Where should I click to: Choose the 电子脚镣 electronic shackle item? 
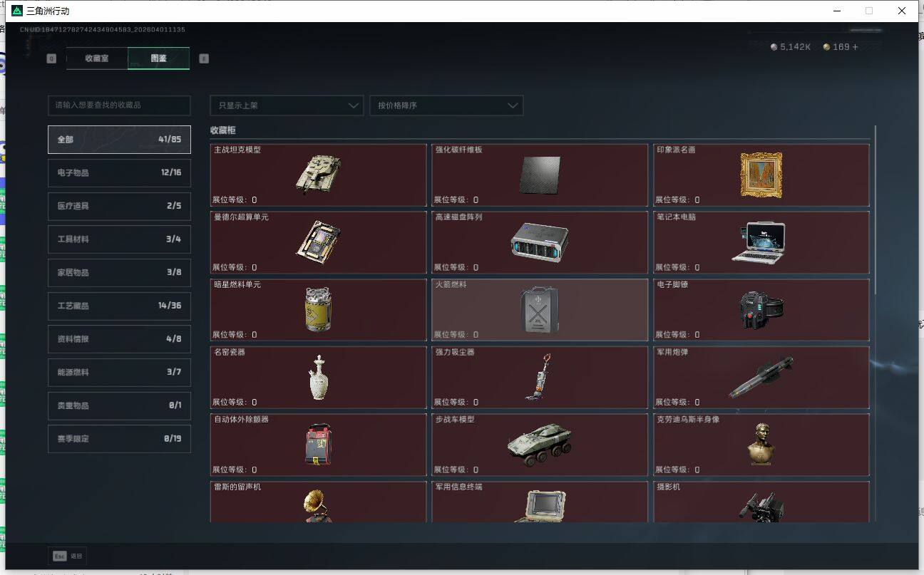point(761,310)
